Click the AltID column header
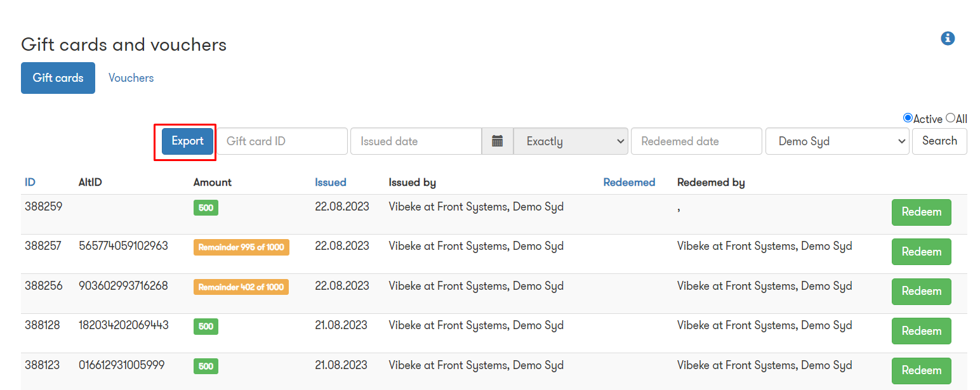Image resolution: width=980 pixels, height=390 pixels. [x=90, y=183]
